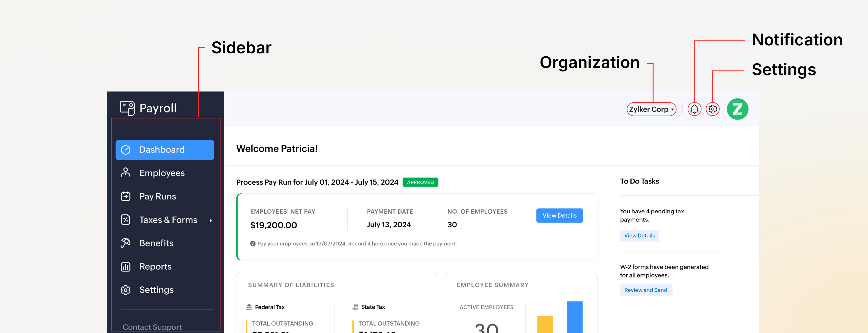The image size is (868, 333).
Task: Select Pay Runs from the sidebar menu
Action: (x=157, y=196)
